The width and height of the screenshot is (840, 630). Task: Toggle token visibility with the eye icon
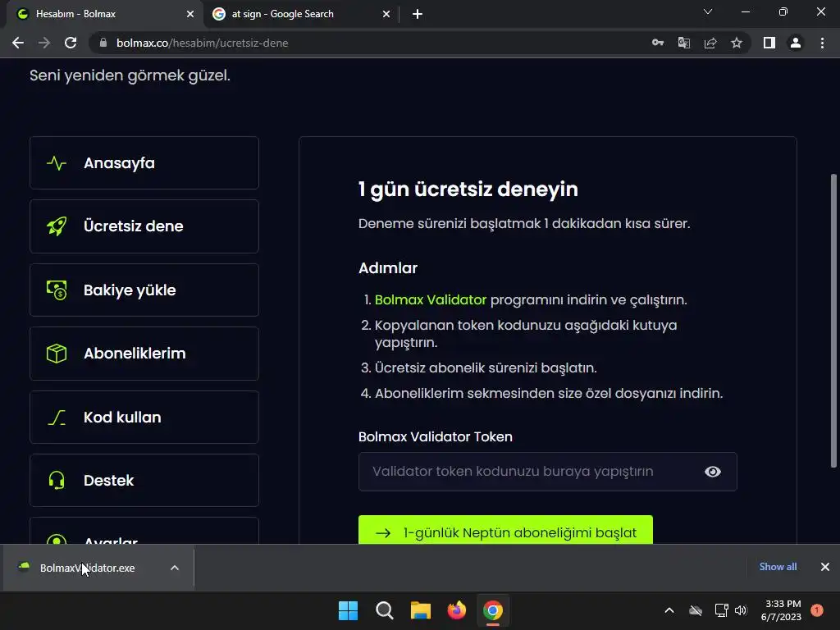[x=713, y=472]
